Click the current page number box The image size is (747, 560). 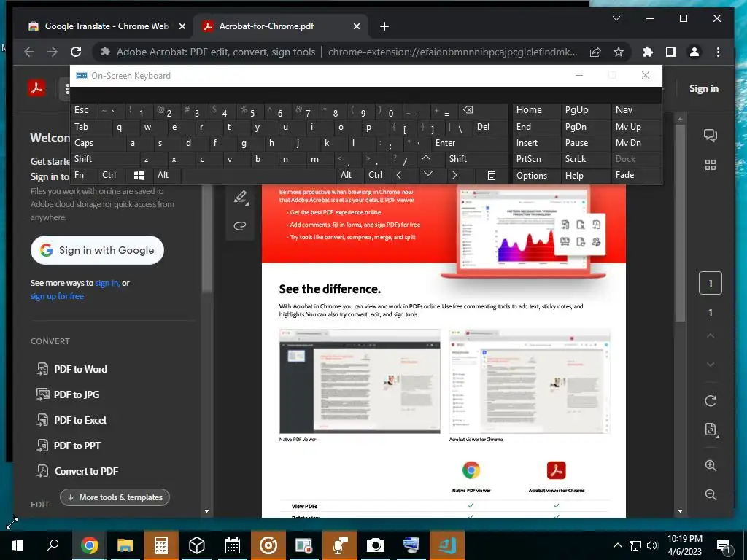coord(711,284)
